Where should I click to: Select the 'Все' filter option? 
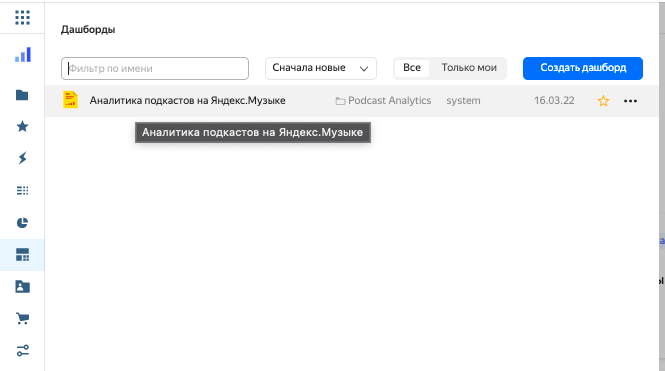click(x=411, y=68)
